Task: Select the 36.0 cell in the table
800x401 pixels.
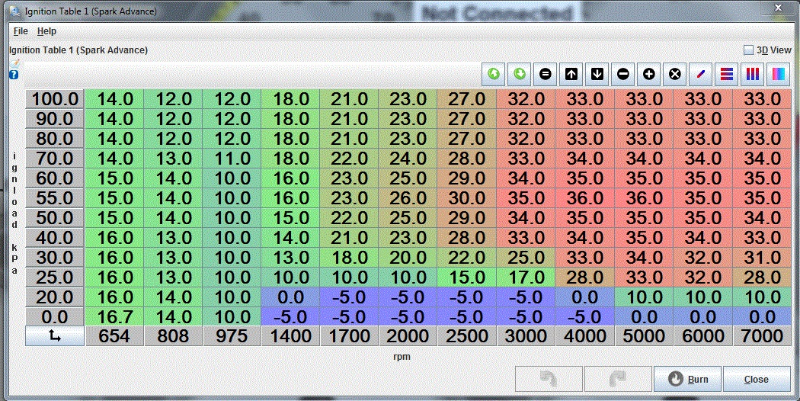Action: [584, 199]
